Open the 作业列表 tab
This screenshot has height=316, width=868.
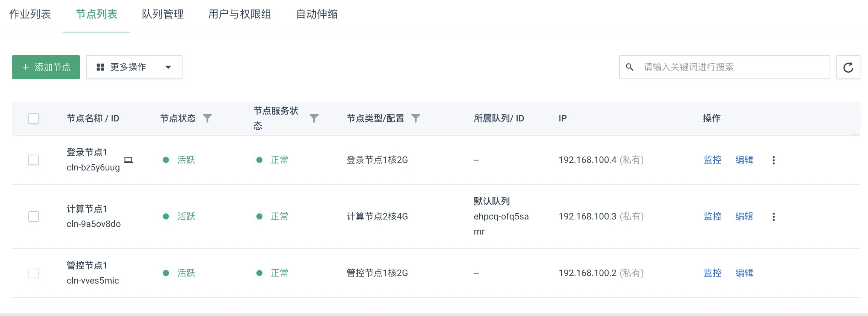pyautogui.click(x=30, y=14)
